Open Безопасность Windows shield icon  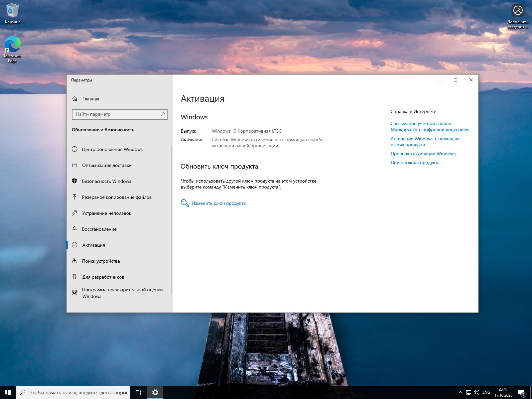[74, 181]
